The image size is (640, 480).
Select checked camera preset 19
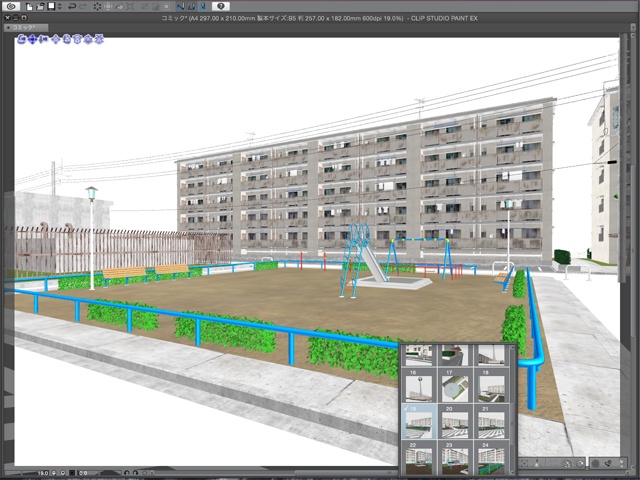(419, 422)
